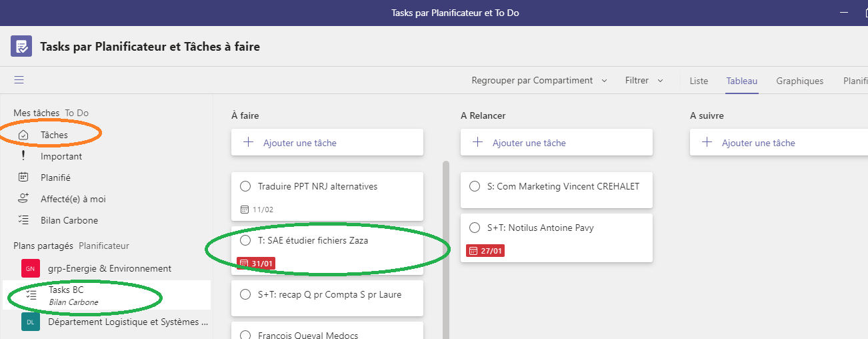
Task: Open the S+T: recap Q pr Compta card
Action: pyautogui.click(x=329, y=294)
